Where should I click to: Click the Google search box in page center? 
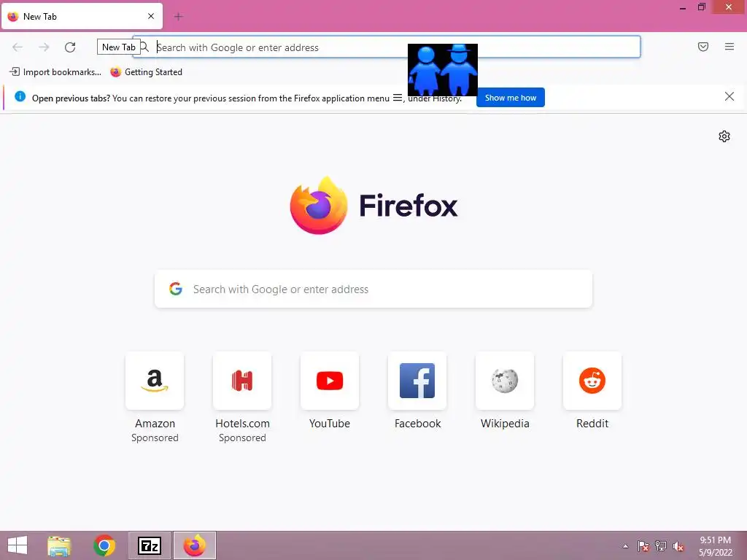coord(373,289)
